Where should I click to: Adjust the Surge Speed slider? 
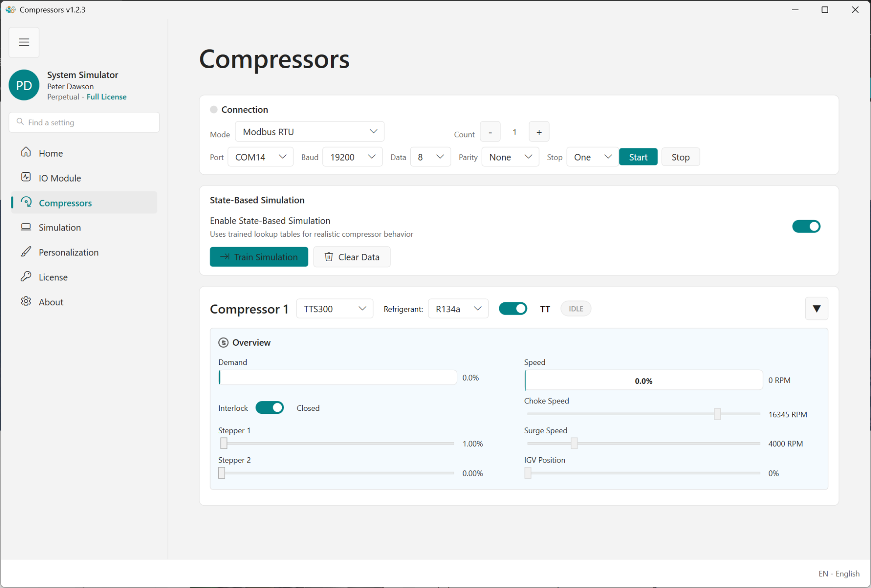(574, 444)
